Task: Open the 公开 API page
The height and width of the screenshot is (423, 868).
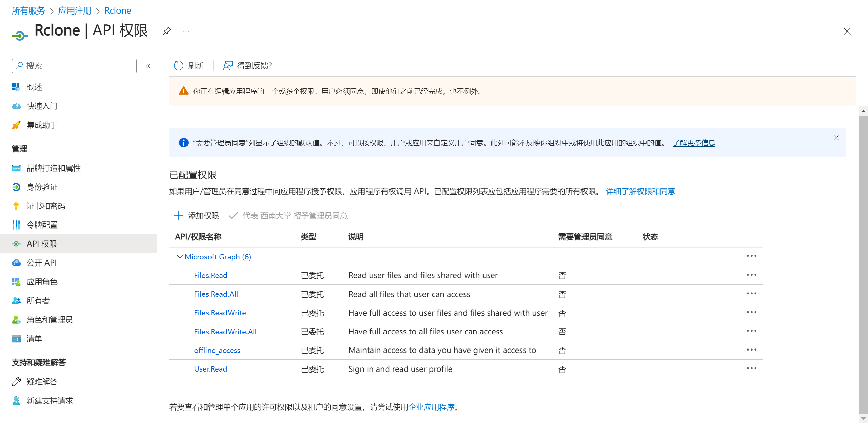Action: [x=41, y=262]
